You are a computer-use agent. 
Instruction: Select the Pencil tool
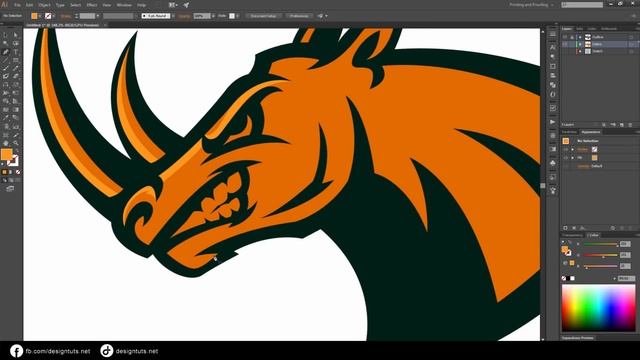coord(16,68)
